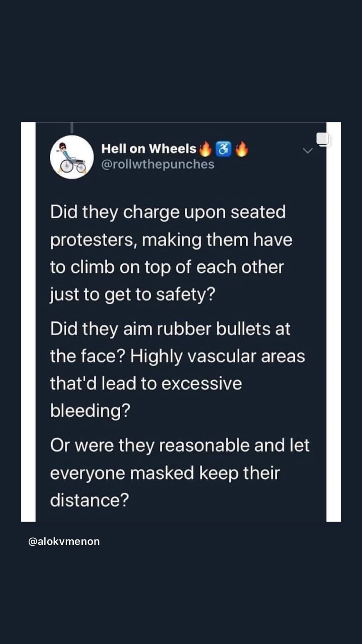The height and width of the screenshot is (644, 362).
Task: Click the last flame emoji after the name
Action: coord(242,149)
